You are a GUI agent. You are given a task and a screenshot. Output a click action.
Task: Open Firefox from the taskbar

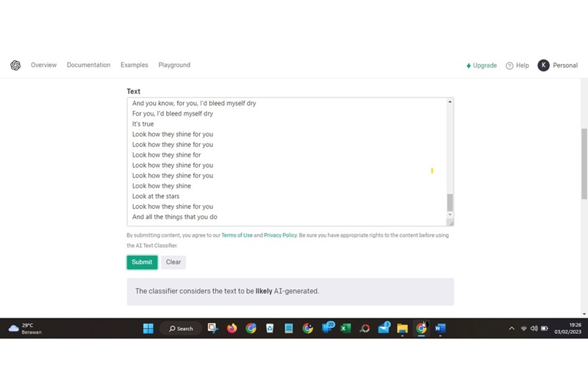click(232, 328)
